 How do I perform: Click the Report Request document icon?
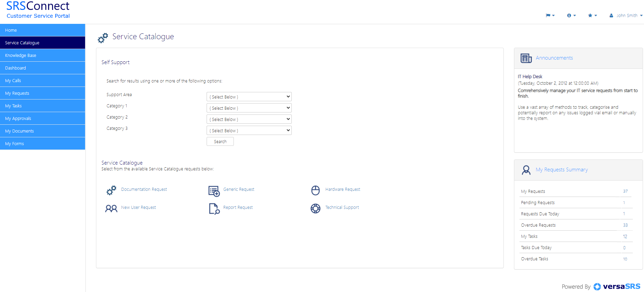(x=214, y=209)
